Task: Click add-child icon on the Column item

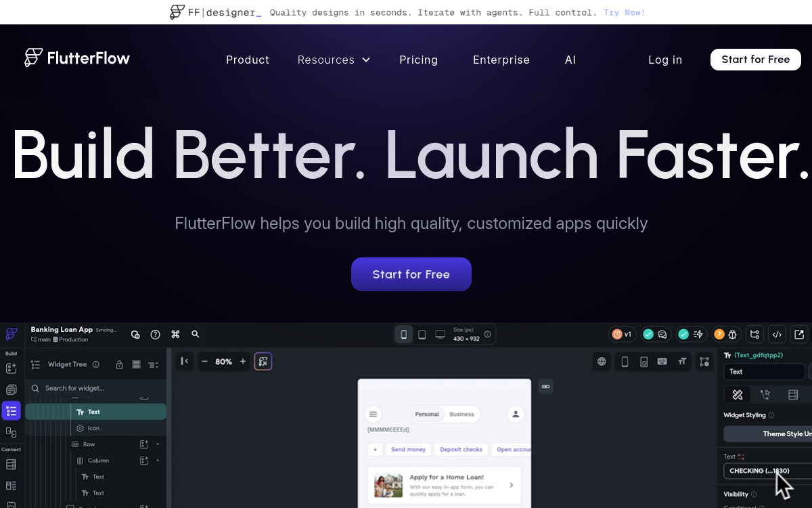Action: coord(143,461)
